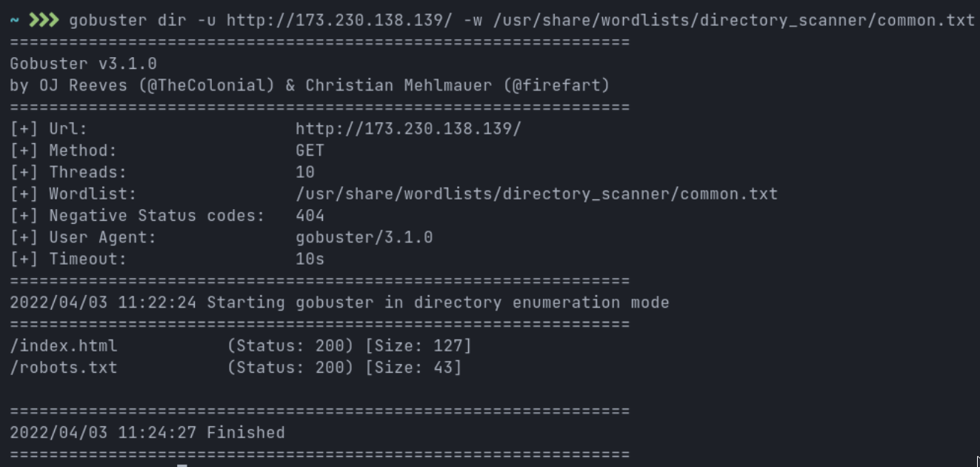
Task: Click the /robots.txt result entry
Action: [x=64, y=367]
